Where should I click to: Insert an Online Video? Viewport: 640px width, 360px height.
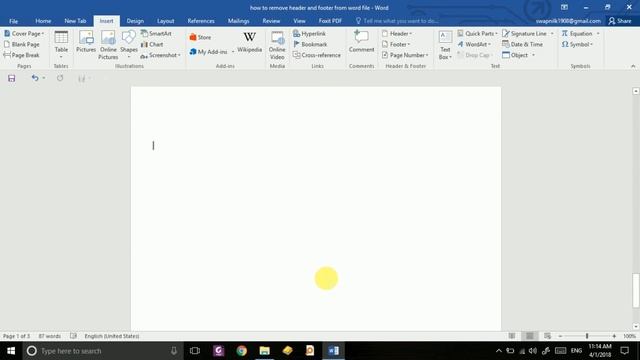(x=277, y=45)
